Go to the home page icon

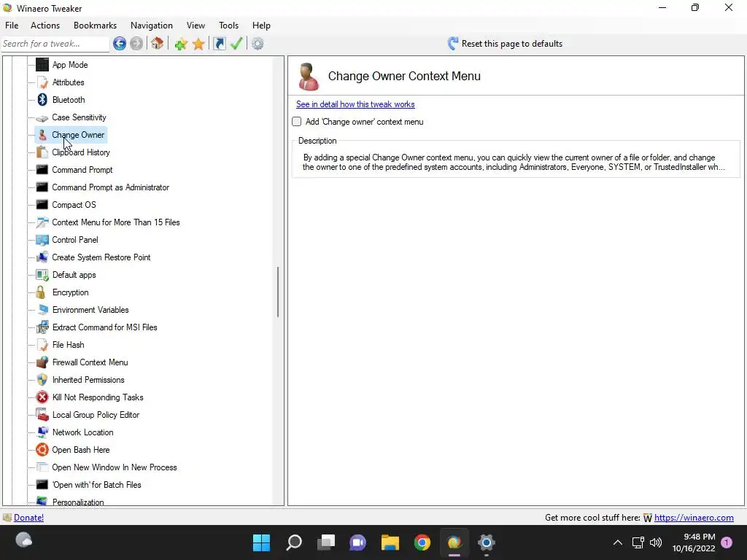coord(157,44)
